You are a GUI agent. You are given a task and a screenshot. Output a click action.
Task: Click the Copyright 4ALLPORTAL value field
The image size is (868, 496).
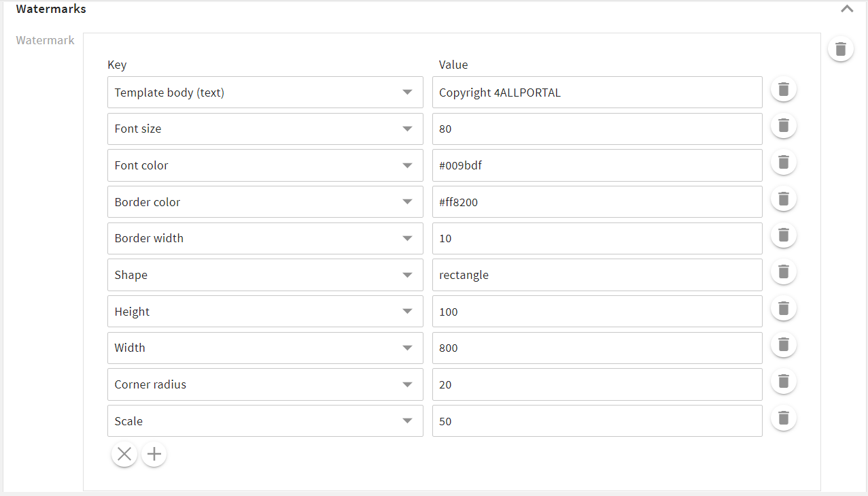click(597, 93)
